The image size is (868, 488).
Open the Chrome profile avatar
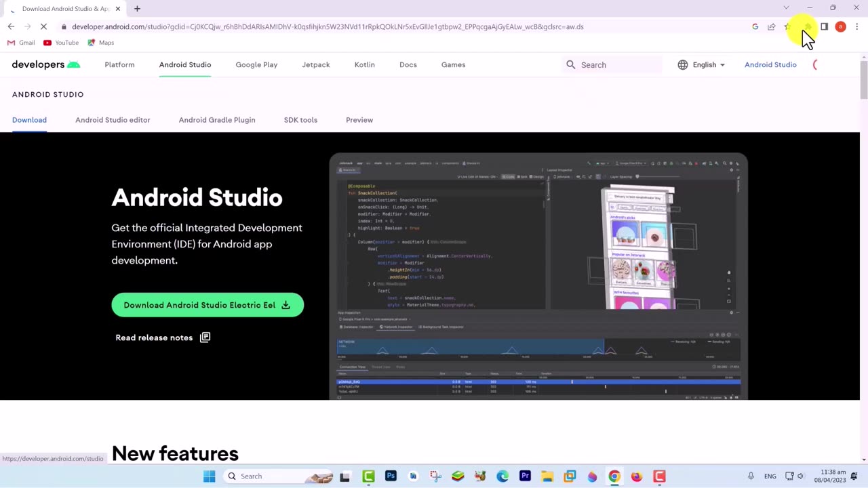tap(841, 26)
